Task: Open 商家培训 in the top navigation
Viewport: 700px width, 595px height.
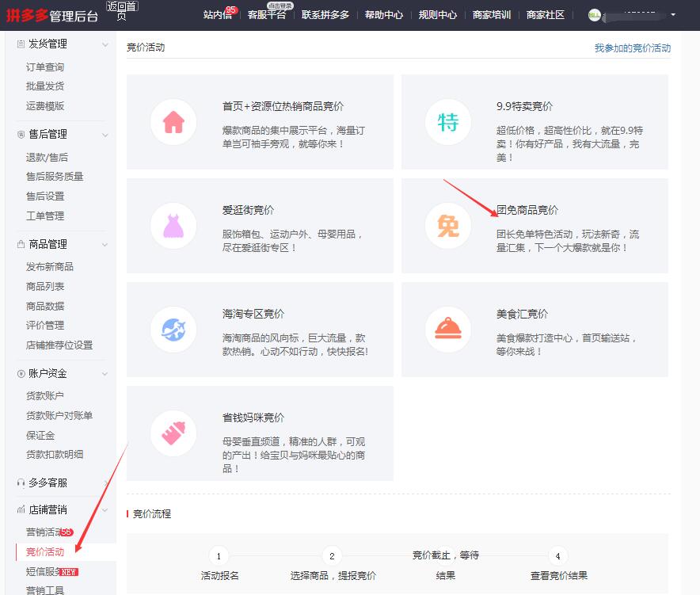Action: (492, 15)
